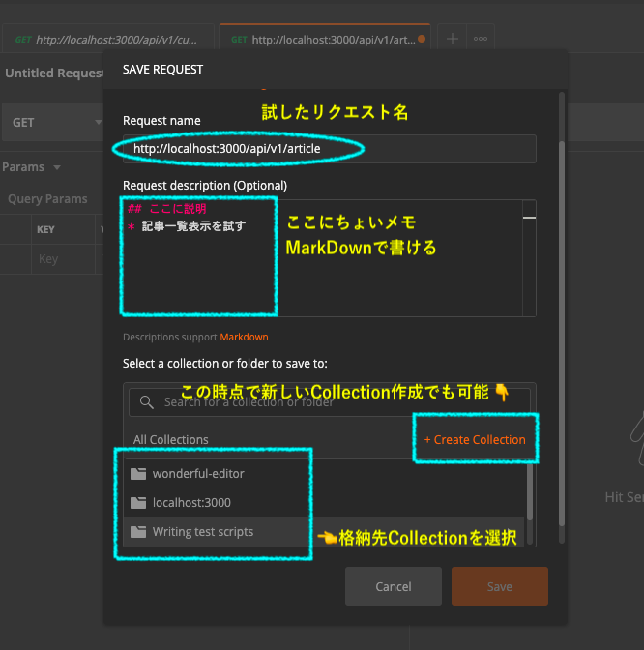Click the Key placeholder cell in params table
This screenshot has width=644, height=650.
63,259
